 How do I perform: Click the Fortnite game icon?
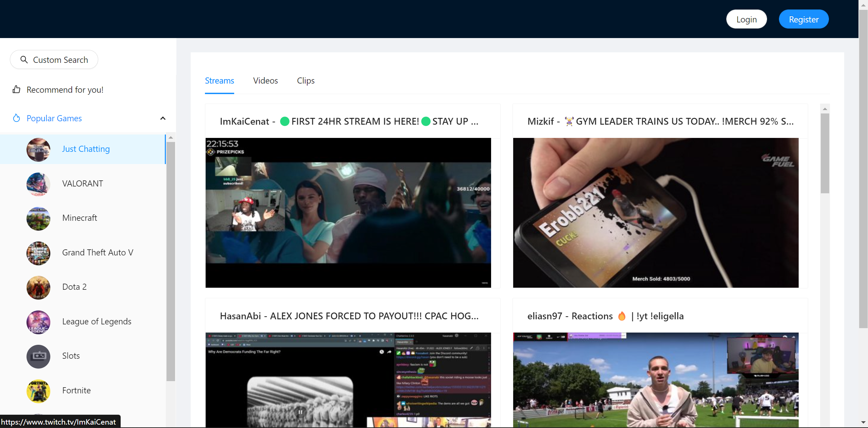click(38, 391)
